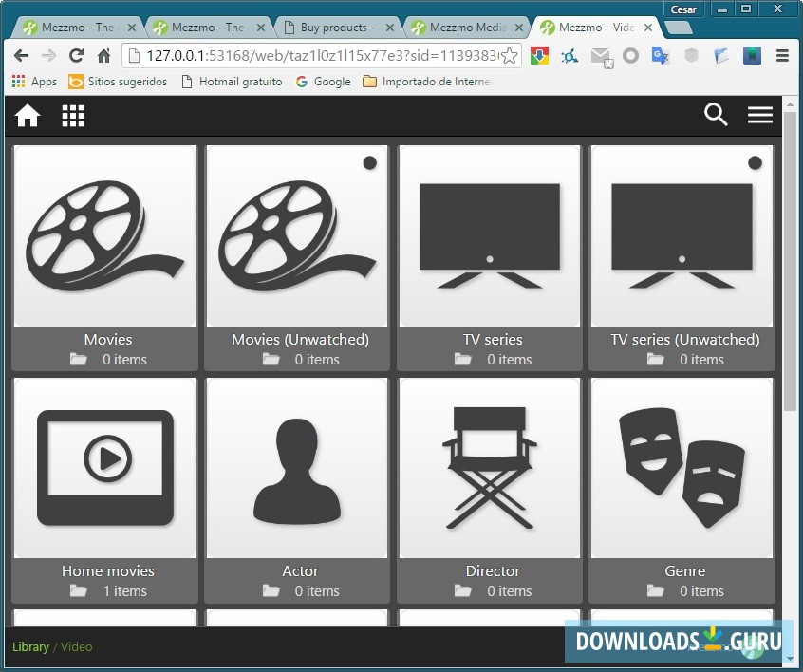This screenshot has width=803, height=672.
Task: Open the grid view icon
Action: click(x=73, y=115)
